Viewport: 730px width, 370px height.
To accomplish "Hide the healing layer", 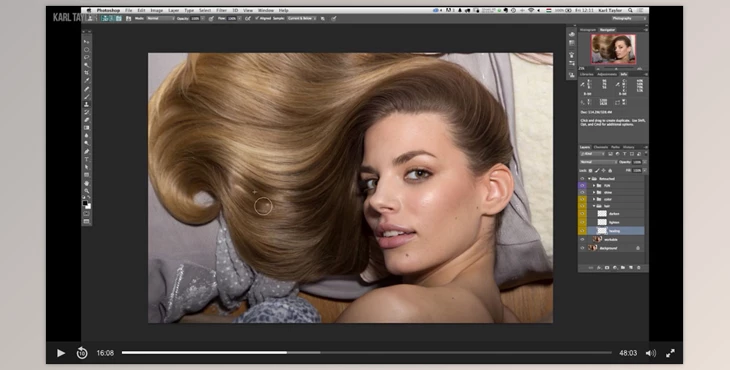I will coord(582,231).
